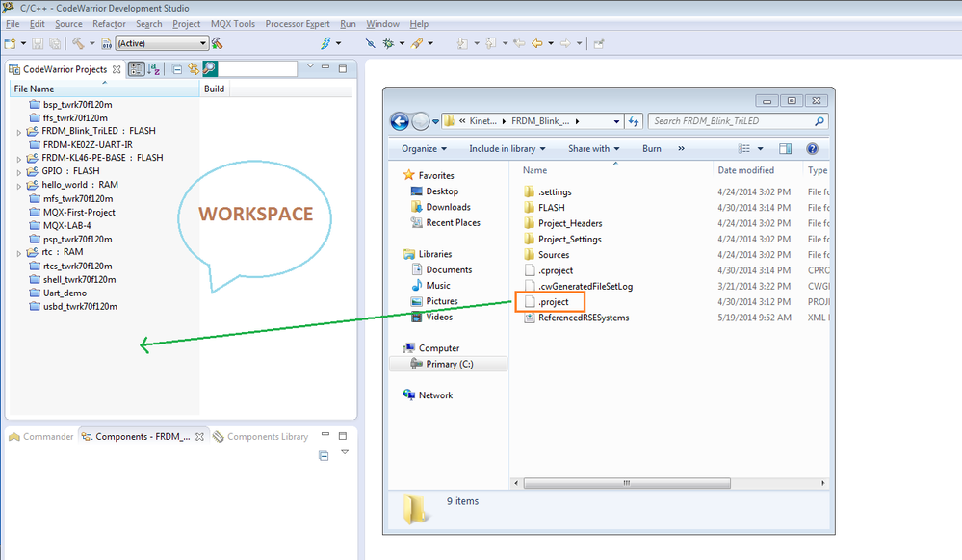The height and width of the screenshot is (560, 962).
Task: Toggle the Explorer preview pane button
Action: [786, 149]
